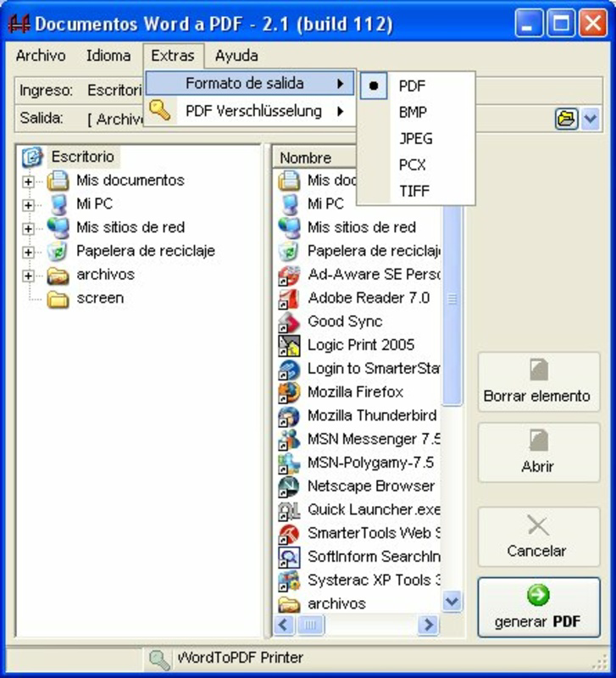Click the Abrir button

click(x=539, y=453)
